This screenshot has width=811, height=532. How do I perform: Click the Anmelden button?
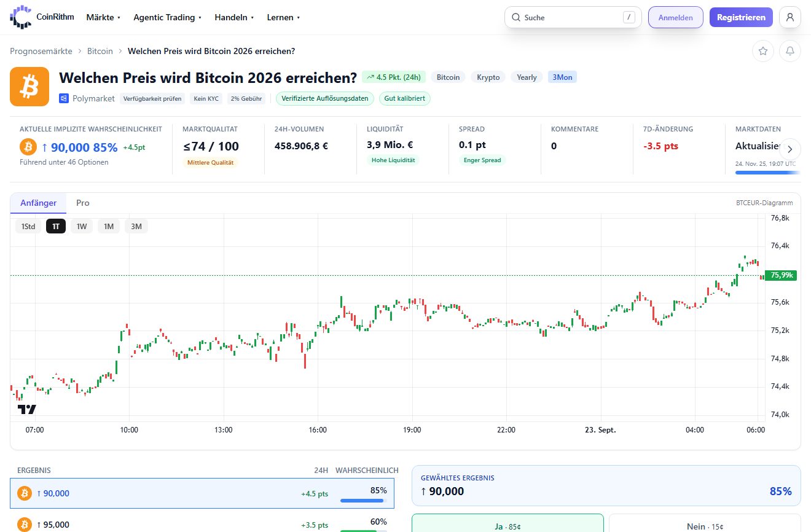coord(676,17)
